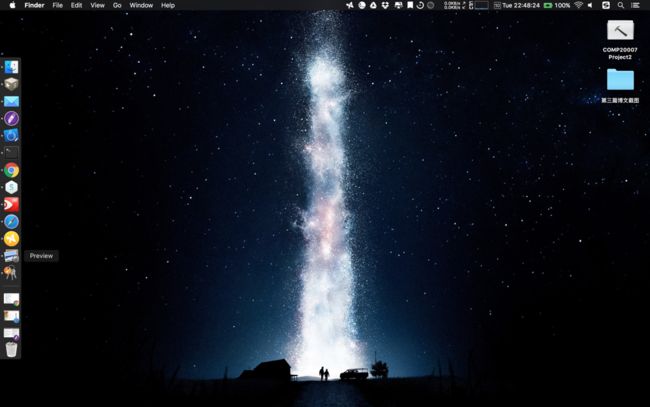Click the battery status showing 100%
This screenshot has height=407, width=650.
(x=557, y=5)
